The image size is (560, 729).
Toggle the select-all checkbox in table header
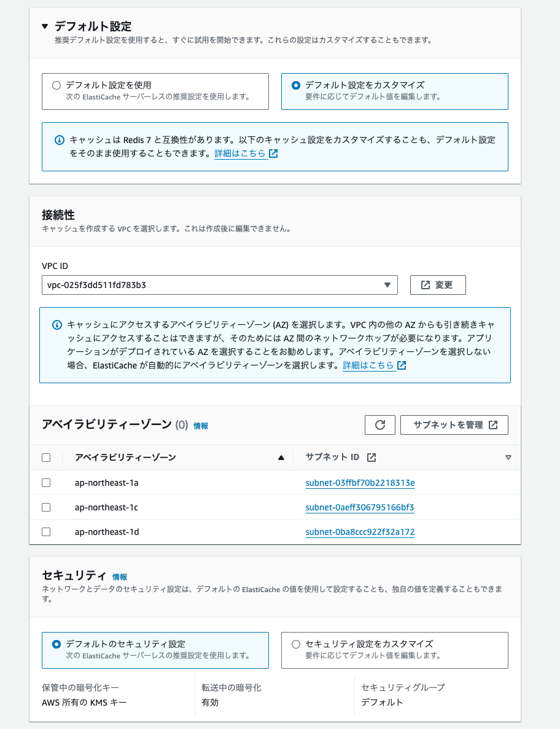coord(46,458)
